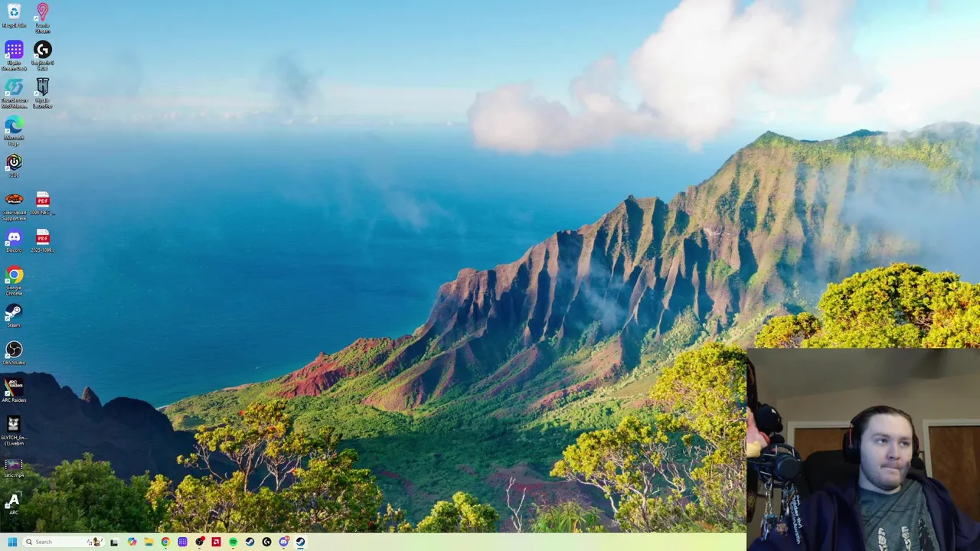Open Elgato Stream Deck desktop shortcut
The image size is (980, 551).
pos(14,55)
